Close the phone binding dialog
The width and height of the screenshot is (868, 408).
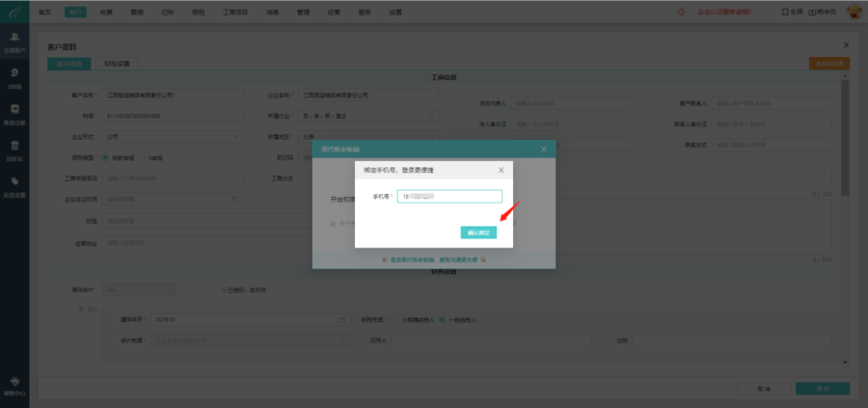pos(501,170)
